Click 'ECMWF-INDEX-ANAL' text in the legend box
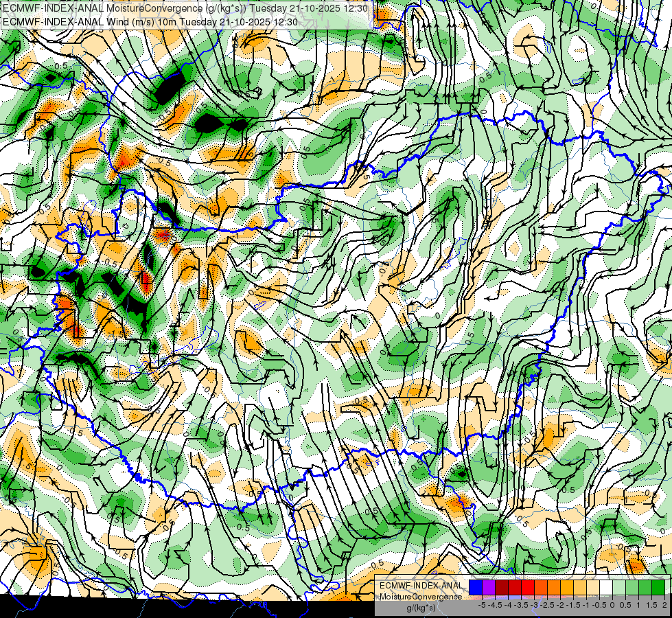The width and height of the screenshot is (672, 618). (x=421, y=586)
